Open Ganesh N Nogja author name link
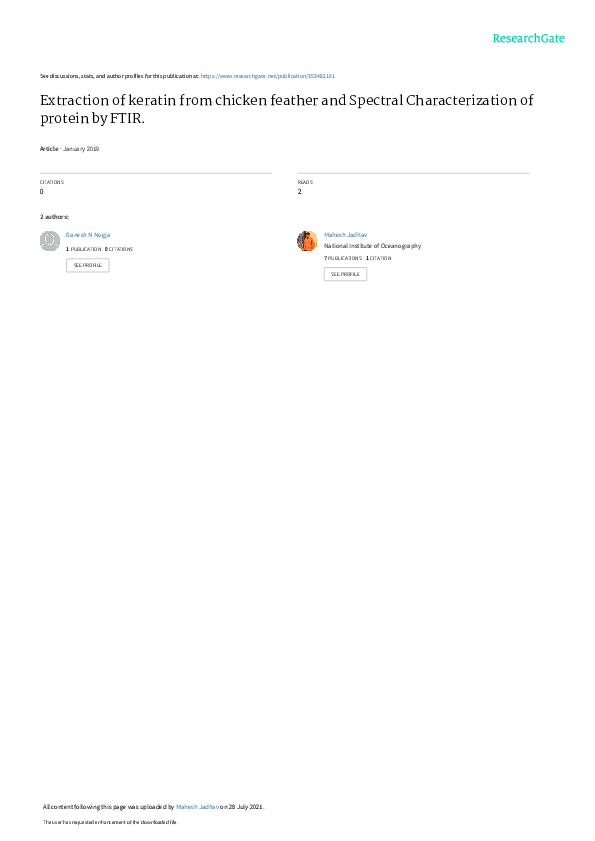The image size is (595, 841). [88, 235]
